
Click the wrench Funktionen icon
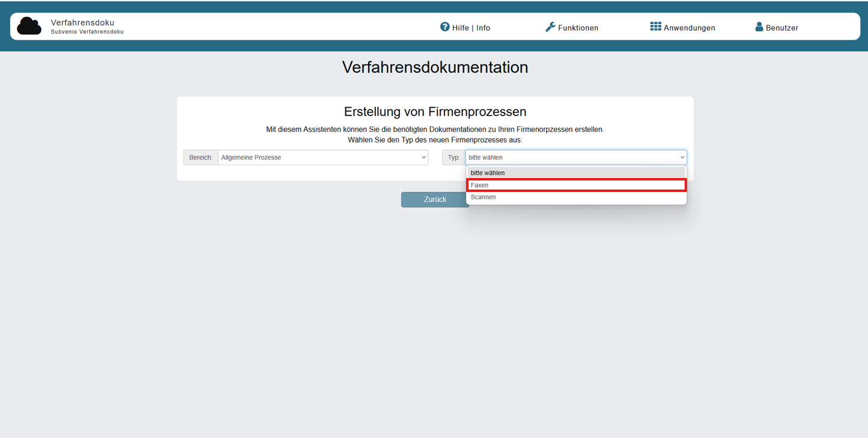[x=550, y=27]
